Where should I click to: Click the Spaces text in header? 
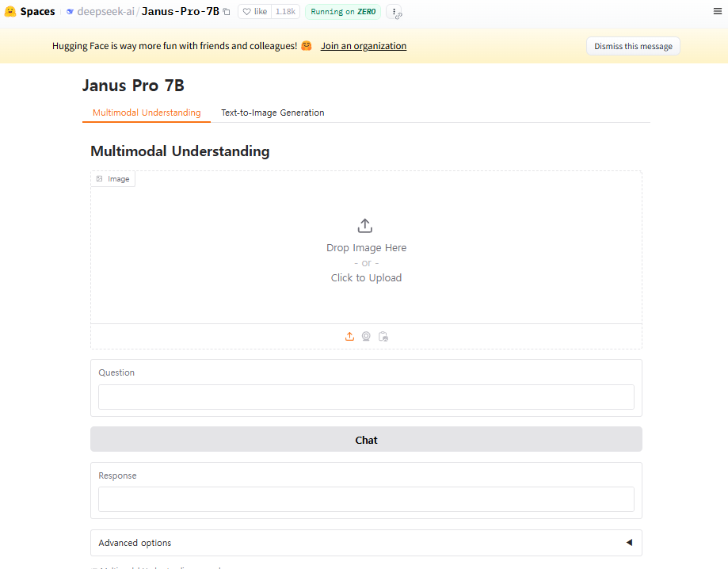point(37,12)
